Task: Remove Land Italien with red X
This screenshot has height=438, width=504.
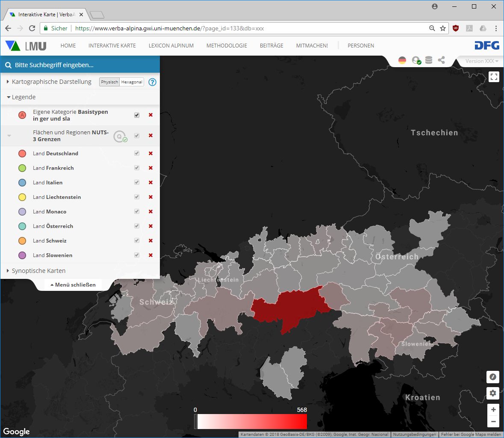Action: pyautogui.click(x=150, y=183)
